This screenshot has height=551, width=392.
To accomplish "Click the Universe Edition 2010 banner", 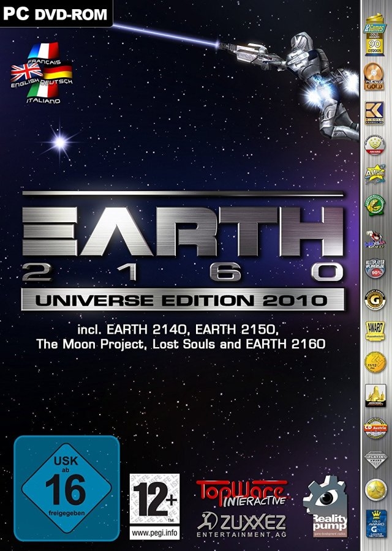I will pos(183,299).
